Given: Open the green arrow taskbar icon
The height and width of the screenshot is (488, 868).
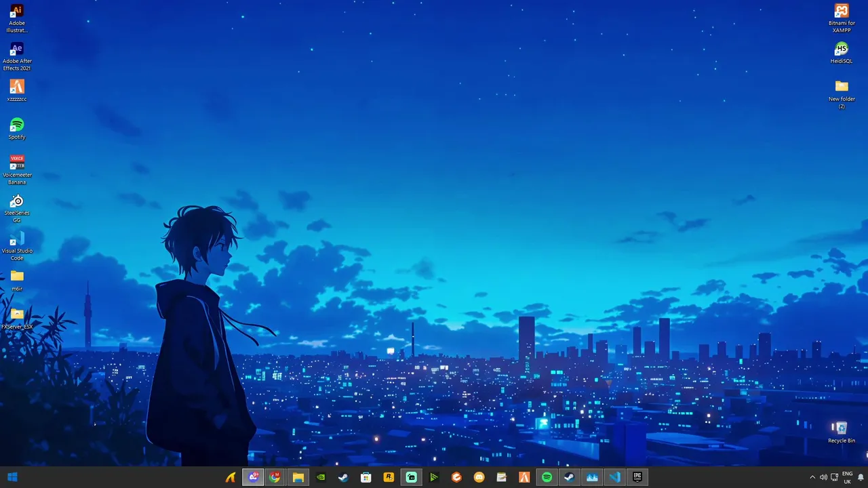Looking at the screenshot, I should pos(434,477).
